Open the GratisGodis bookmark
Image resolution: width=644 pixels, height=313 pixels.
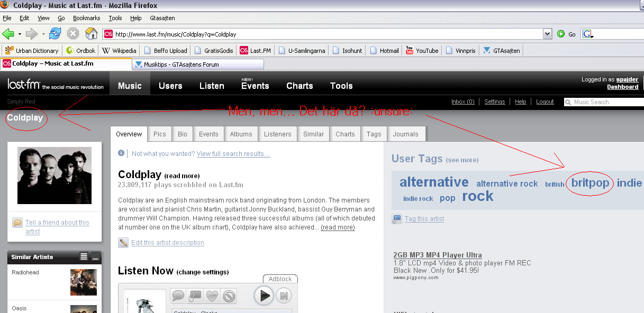point(214,51)
